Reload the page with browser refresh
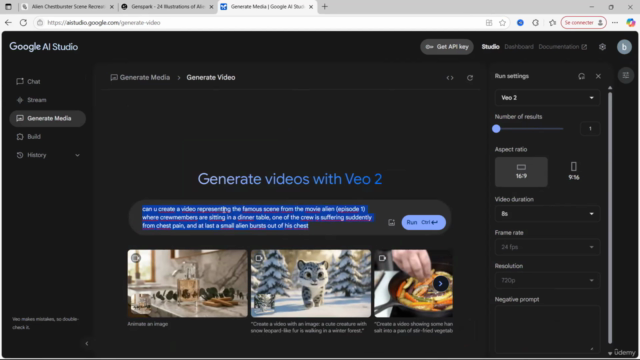The width and height of the screenshot is (640, 360). point(23,23)
